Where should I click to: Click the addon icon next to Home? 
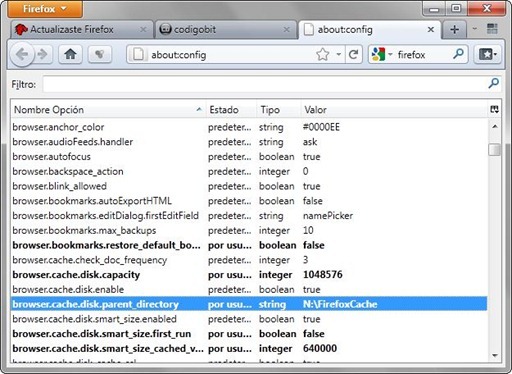pos(99,54)
